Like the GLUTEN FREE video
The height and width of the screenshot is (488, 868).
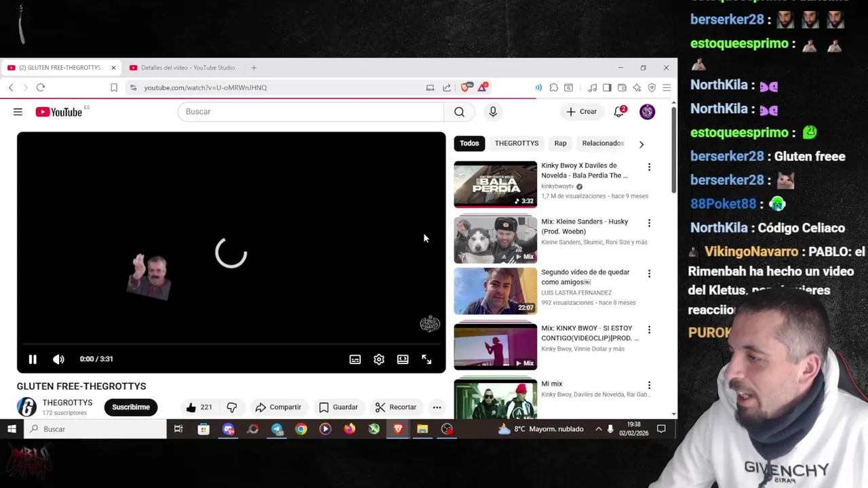pyautogui.click(x=199, y=407)
